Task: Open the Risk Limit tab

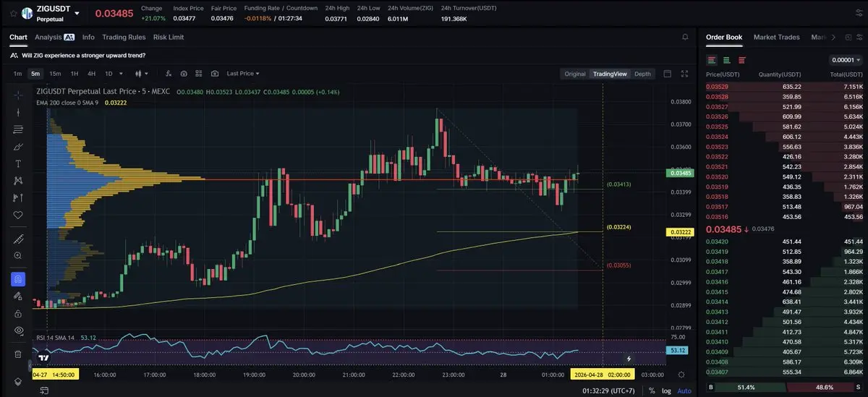Action: pyautogui.click(x=169, y=37)
